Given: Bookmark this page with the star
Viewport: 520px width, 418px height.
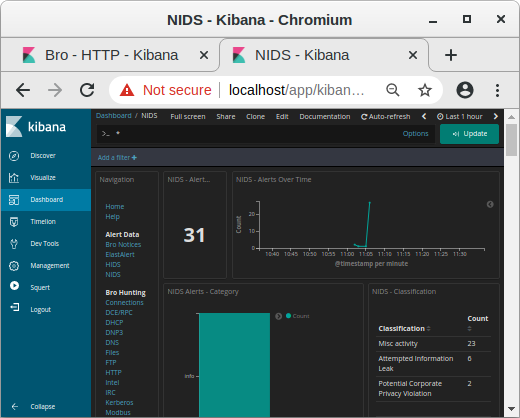Looking at the screenshot, I should point(425,90).
